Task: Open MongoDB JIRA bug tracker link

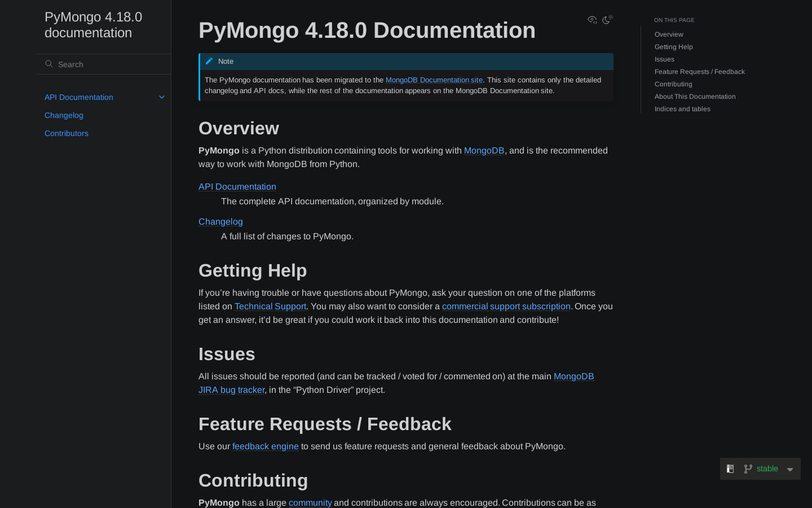Action: pos(573,376)
